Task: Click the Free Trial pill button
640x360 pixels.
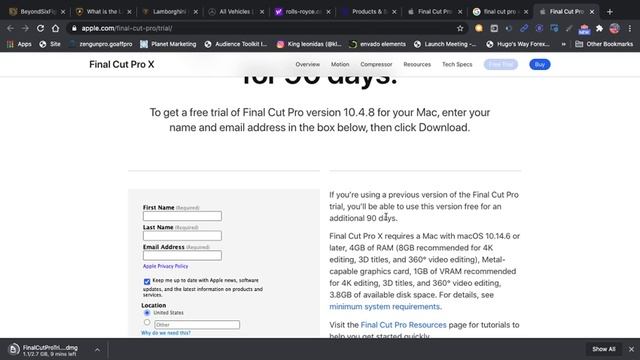Action: click(501, 64)
